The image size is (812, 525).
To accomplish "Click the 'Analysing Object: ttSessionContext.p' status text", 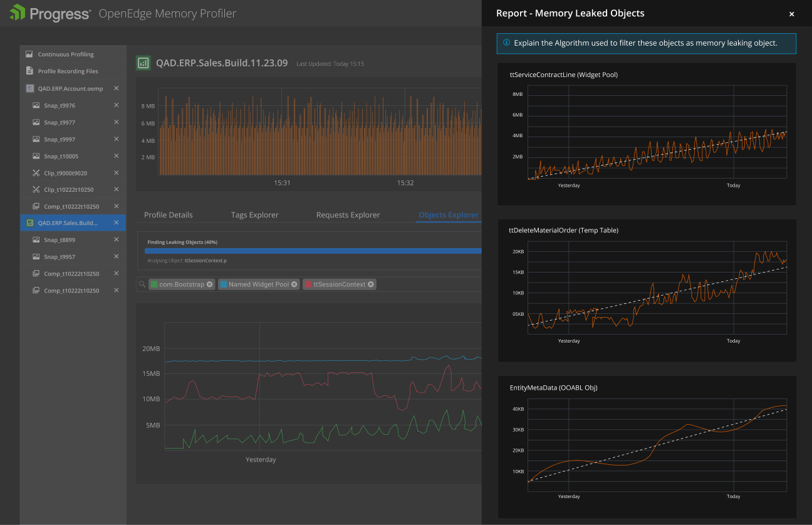I will (x=187, y=261).
